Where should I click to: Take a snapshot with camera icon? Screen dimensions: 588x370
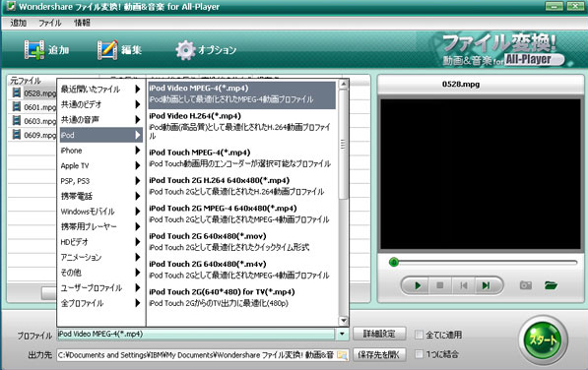click(525, 285)
